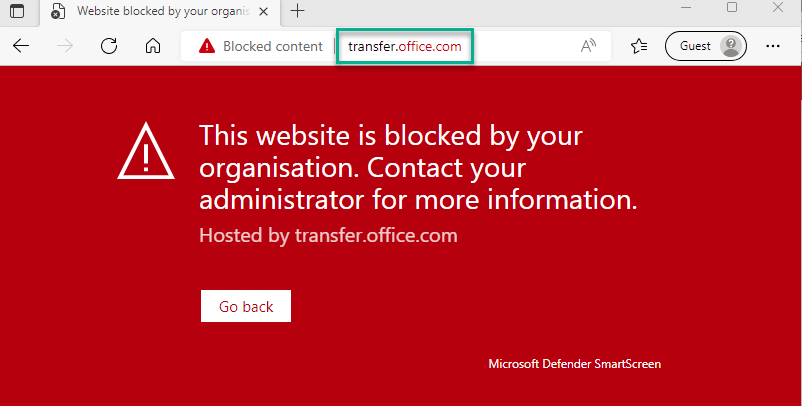
Task: Click the Go back button
Action: coord(246,306)
